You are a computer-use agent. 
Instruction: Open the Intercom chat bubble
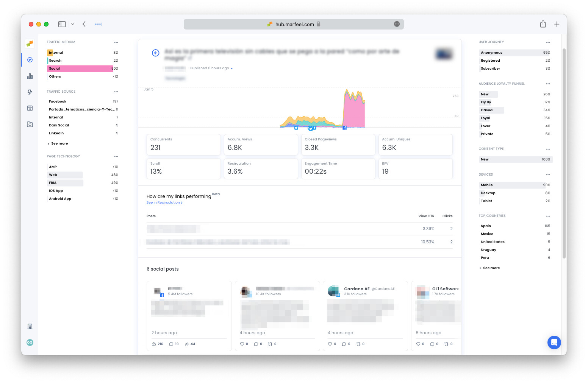point(554,343)
